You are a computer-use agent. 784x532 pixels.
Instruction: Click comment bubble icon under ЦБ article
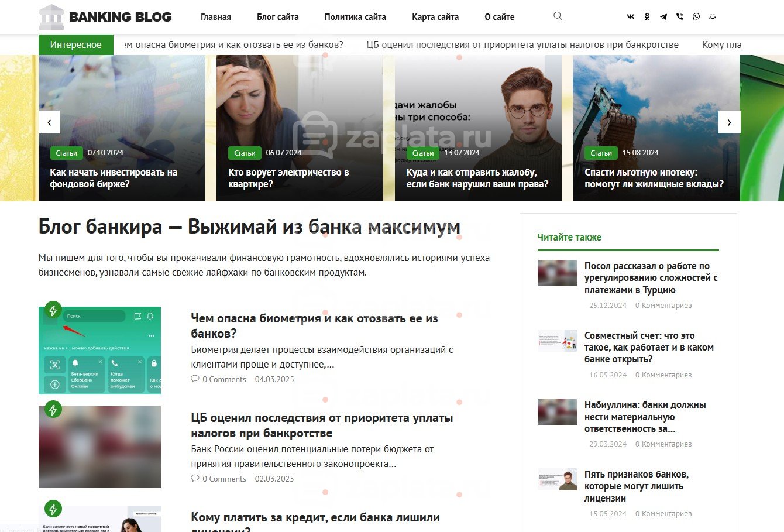195,478
